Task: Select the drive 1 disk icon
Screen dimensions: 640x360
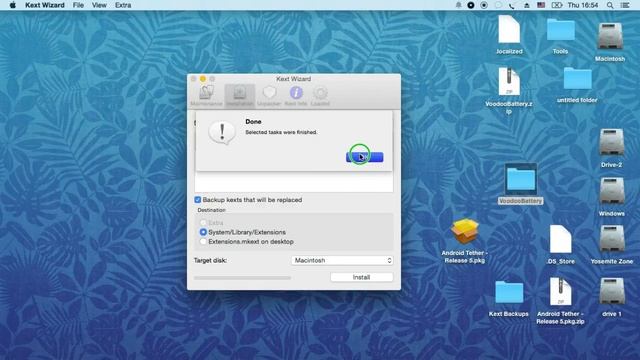Action: [611, 291]
